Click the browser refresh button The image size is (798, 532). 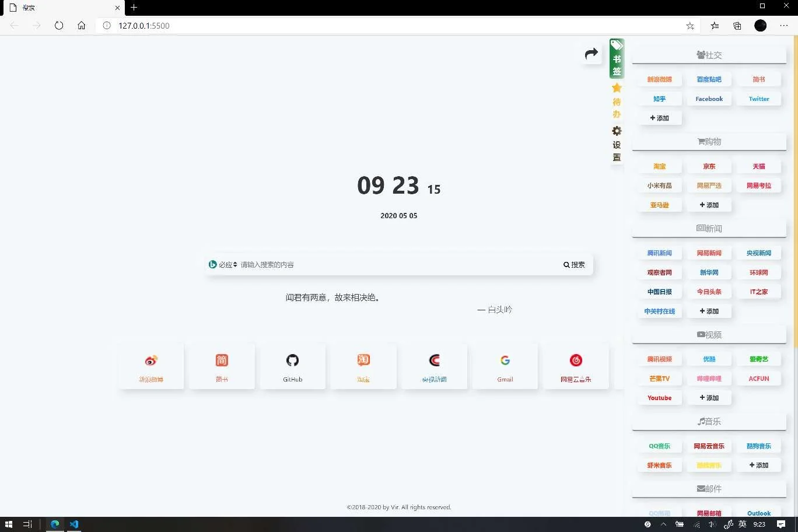pos(59,26)
